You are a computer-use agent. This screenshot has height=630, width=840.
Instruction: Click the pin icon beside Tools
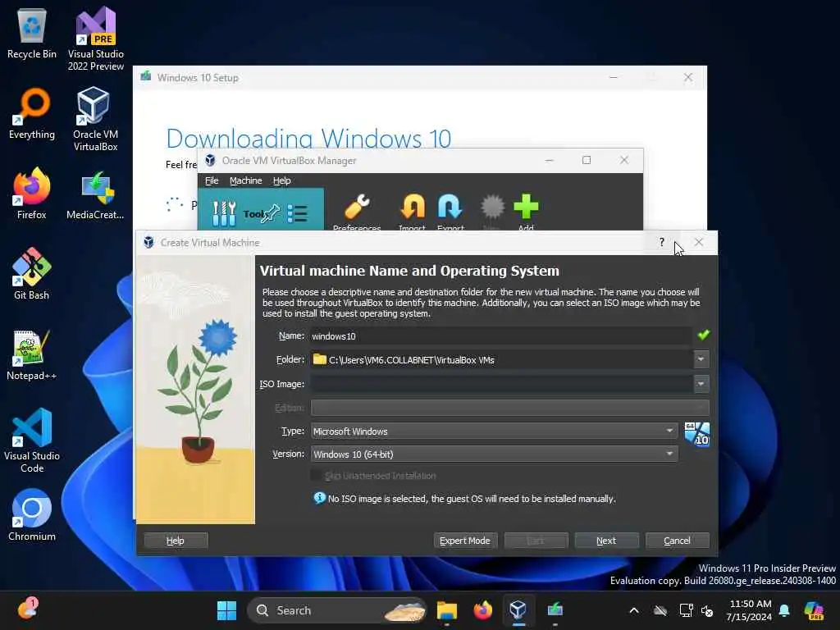point(271,213)
